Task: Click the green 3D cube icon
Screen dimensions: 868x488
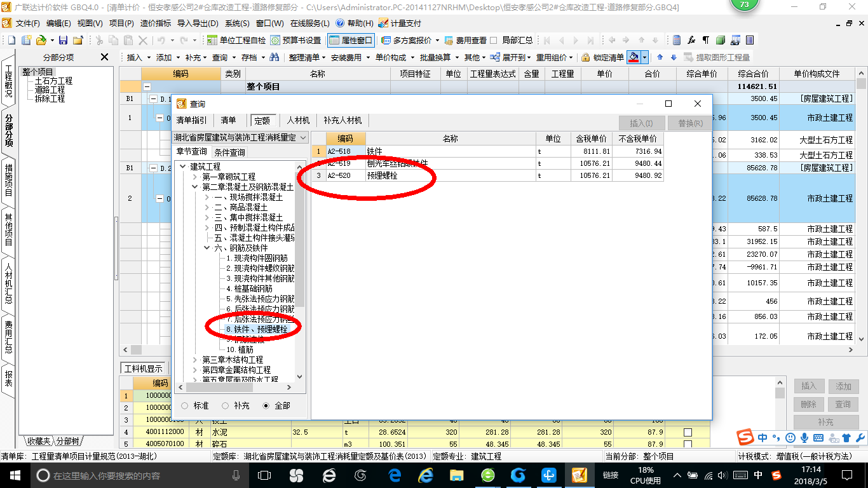Action: coord(721,40)
